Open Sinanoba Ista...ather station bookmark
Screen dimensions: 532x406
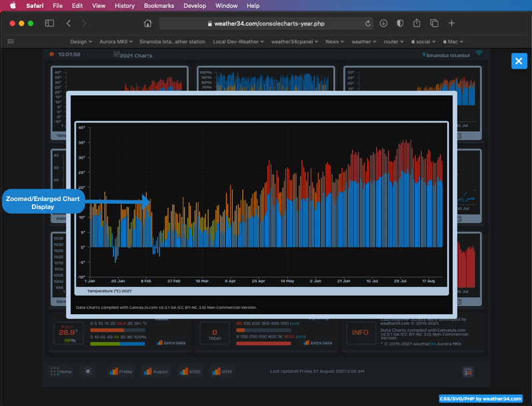tap(172, 41)
